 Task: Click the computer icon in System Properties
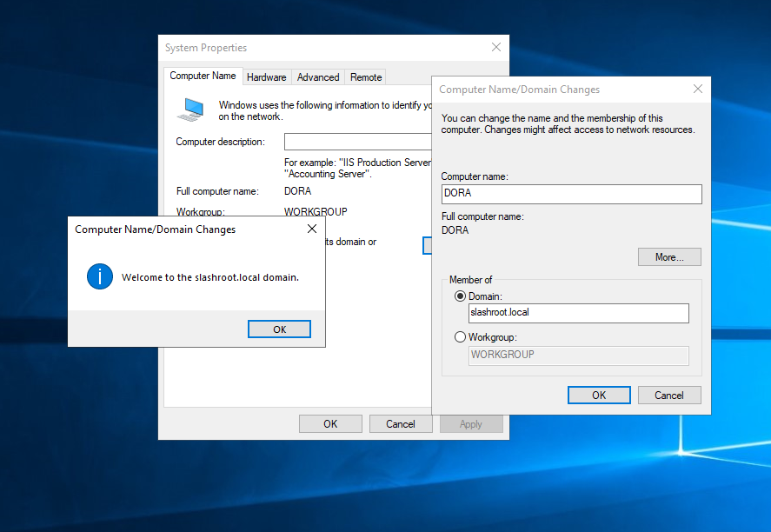[190, 110]
